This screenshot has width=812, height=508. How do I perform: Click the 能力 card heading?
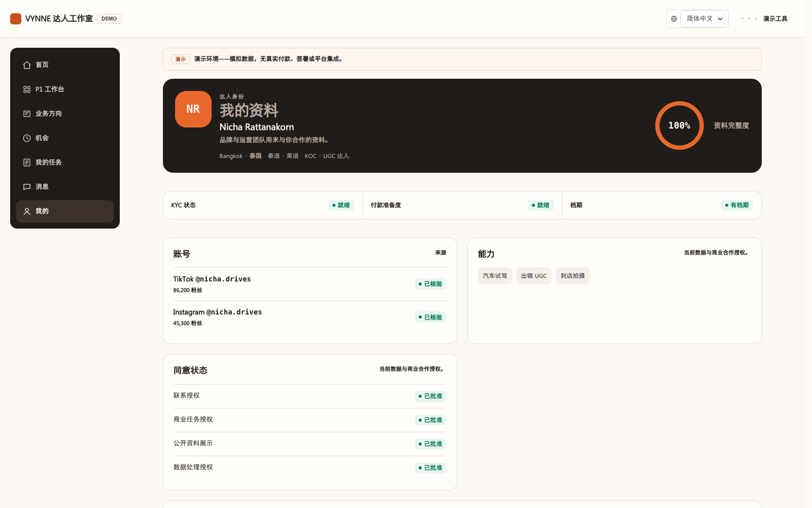(x=486, y=254)
